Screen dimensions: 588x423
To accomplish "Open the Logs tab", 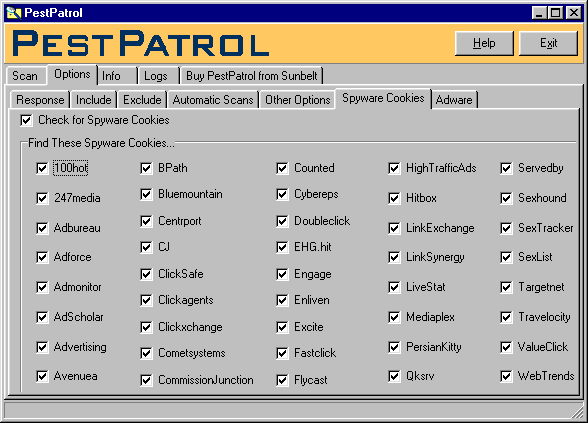I will point(158,76).
